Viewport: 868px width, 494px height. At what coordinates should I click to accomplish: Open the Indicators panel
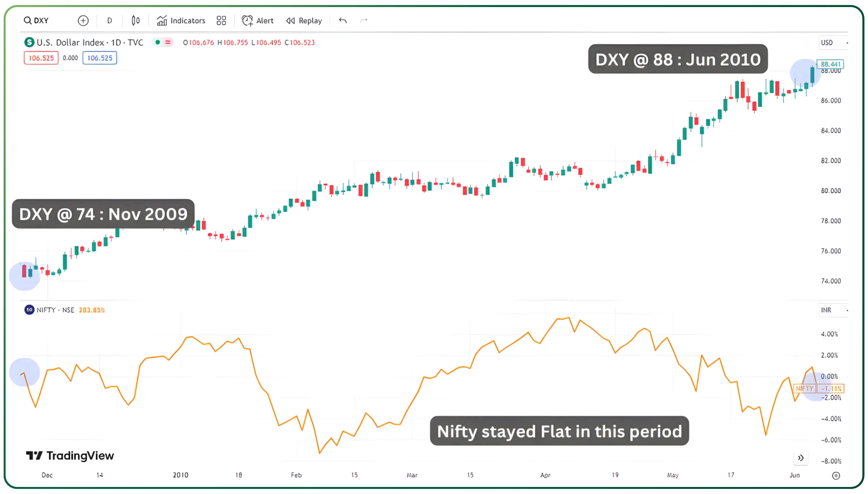181,20
